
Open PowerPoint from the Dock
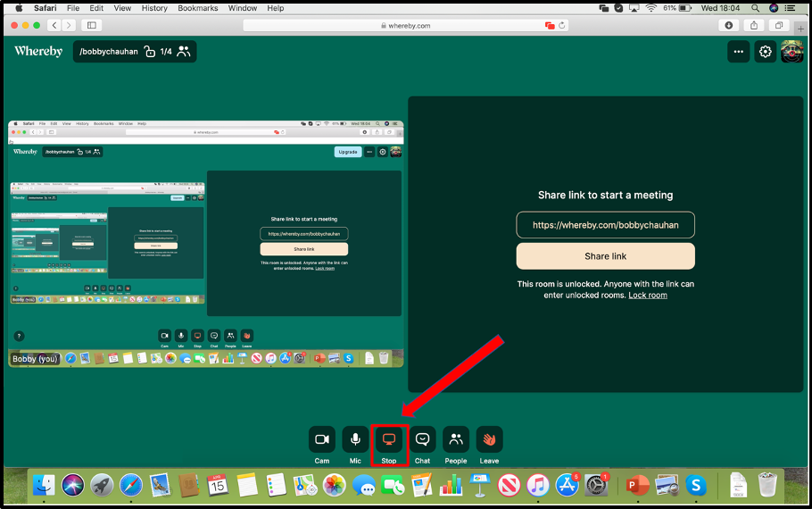637,486
